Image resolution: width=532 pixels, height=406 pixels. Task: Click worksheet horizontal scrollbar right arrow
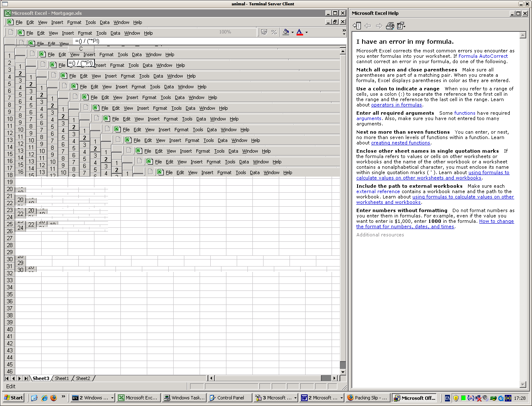pos(334,378)
